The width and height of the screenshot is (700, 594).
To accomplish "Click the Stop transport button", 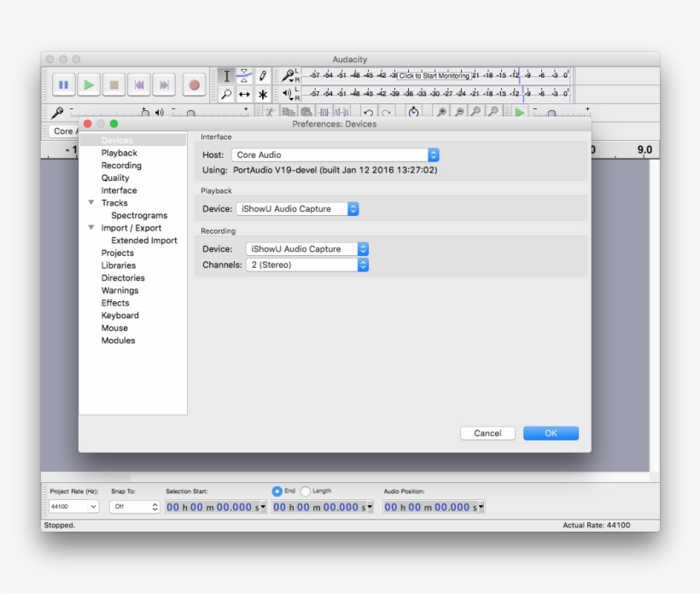I will 114,84.
